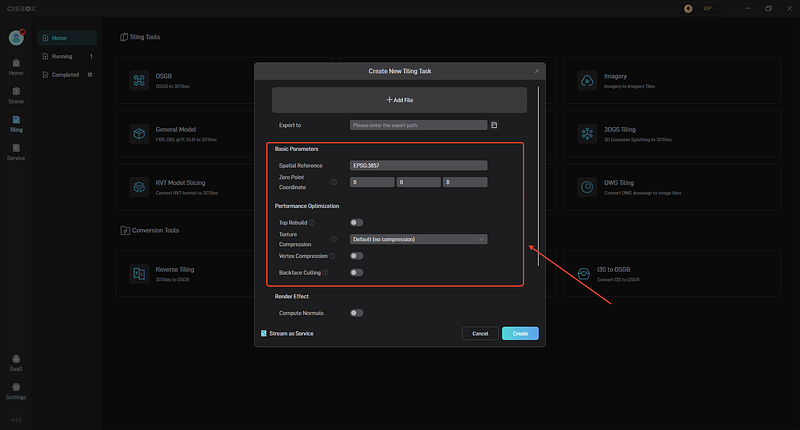800x430 pixels.
Task: Click the General Model cube icon
Action: [139, 134]
